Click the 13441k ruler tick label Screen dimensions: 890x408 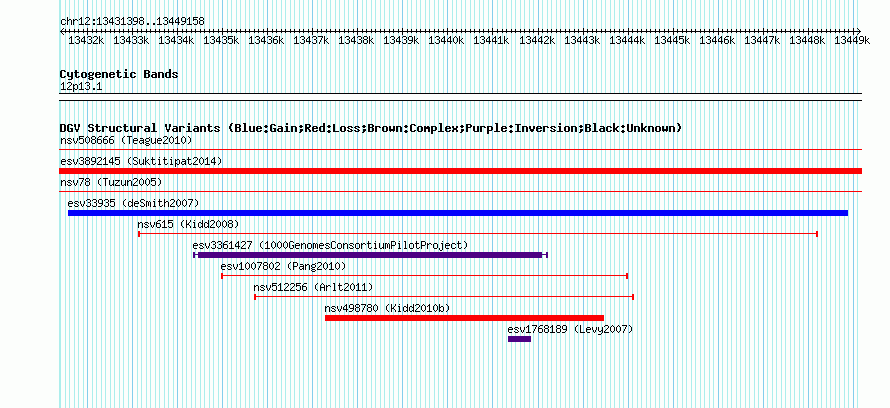(492, 40)
